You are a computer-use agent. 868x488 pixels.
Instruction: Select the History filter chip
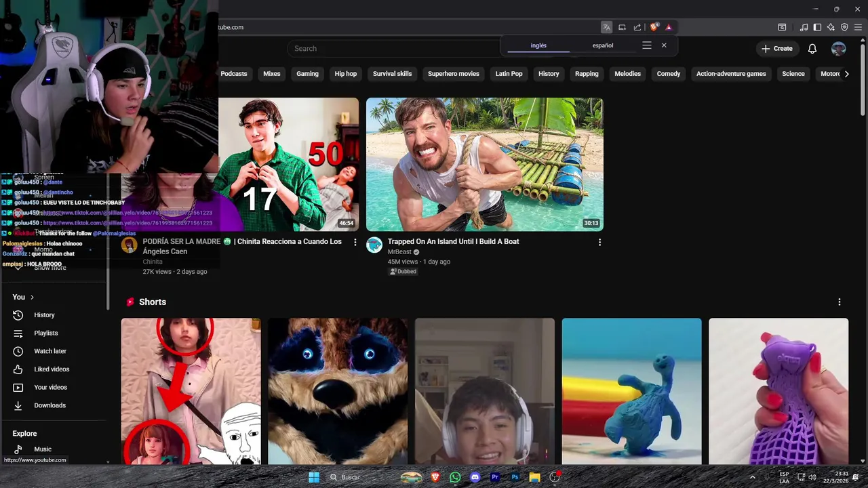(x=549, y=74)
